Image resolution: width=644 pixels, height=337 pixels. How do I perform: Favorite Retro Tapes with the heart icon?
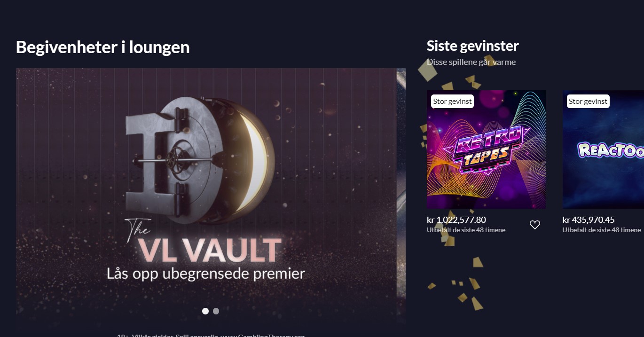535,225
